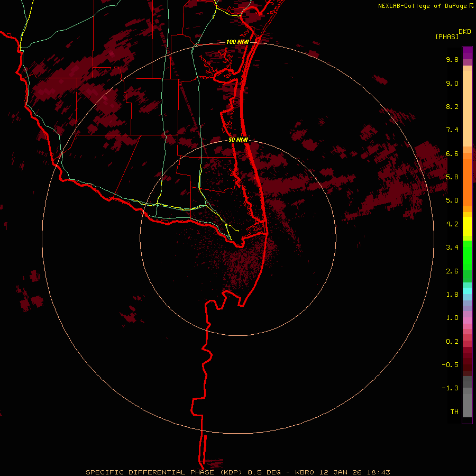
Task: Click the [PHAS] units label above the scale
Action: (447, 37)
